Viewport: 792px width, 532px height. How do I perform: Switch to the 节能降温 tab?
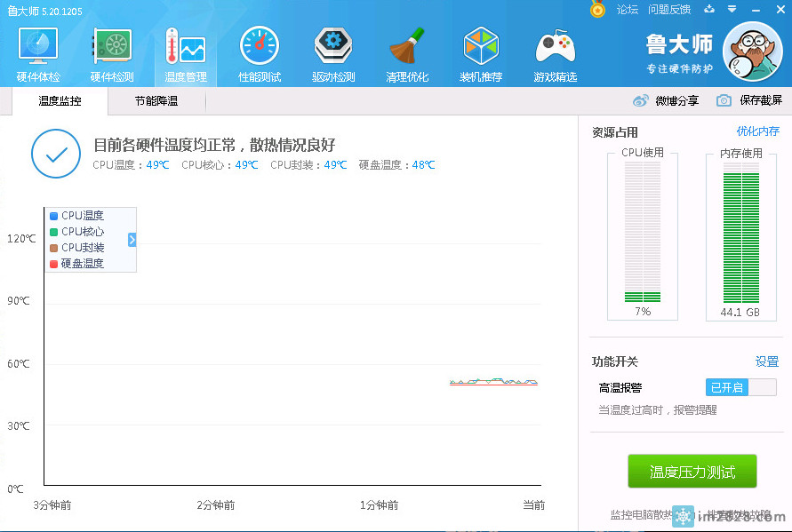tap(156, 101)
